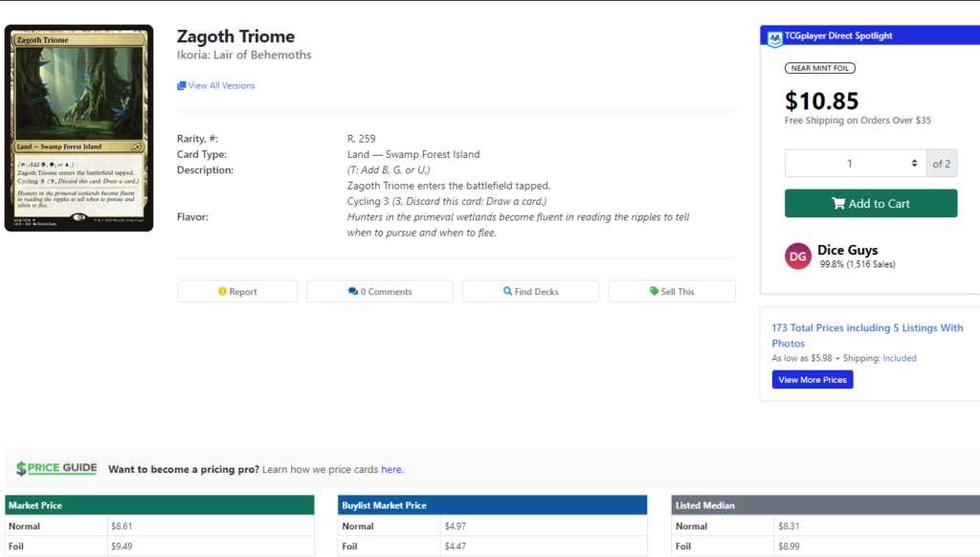Click the Find Decks button
Viewport: 980px width, 557px height.
click(x=530, y=291)
